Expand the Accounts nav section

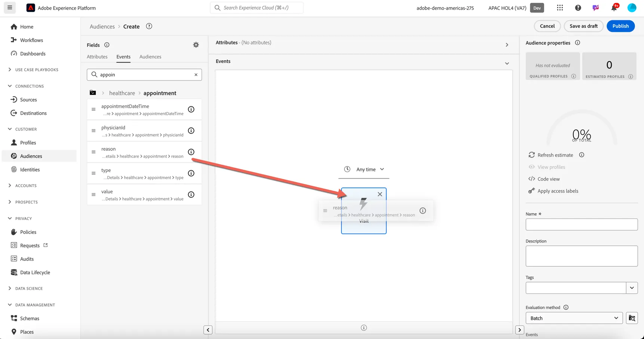(x=22, y=186)
